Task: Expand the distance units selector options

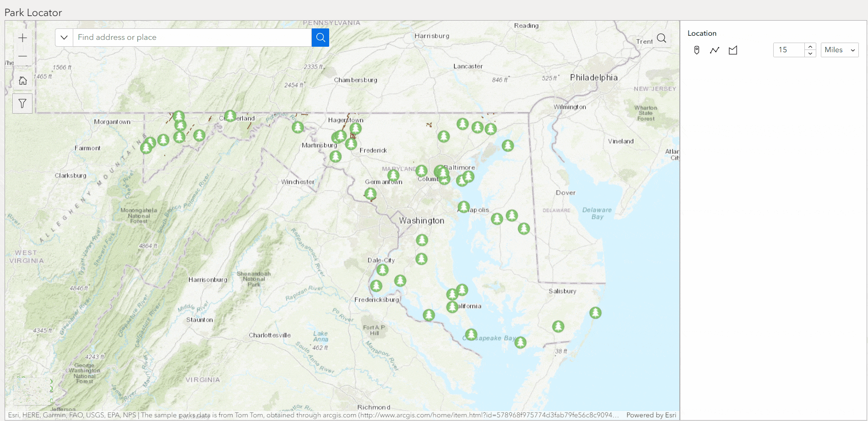Action: (852, 50)
